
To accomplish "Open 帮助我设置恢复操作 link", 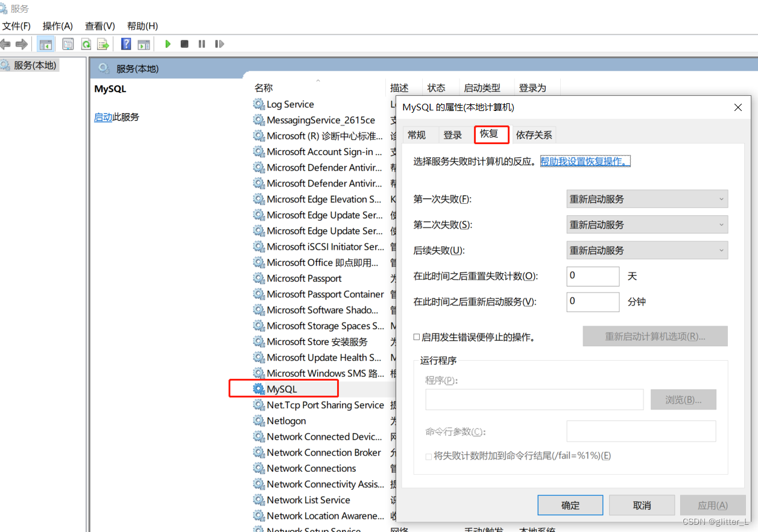I will click(586, 162).
